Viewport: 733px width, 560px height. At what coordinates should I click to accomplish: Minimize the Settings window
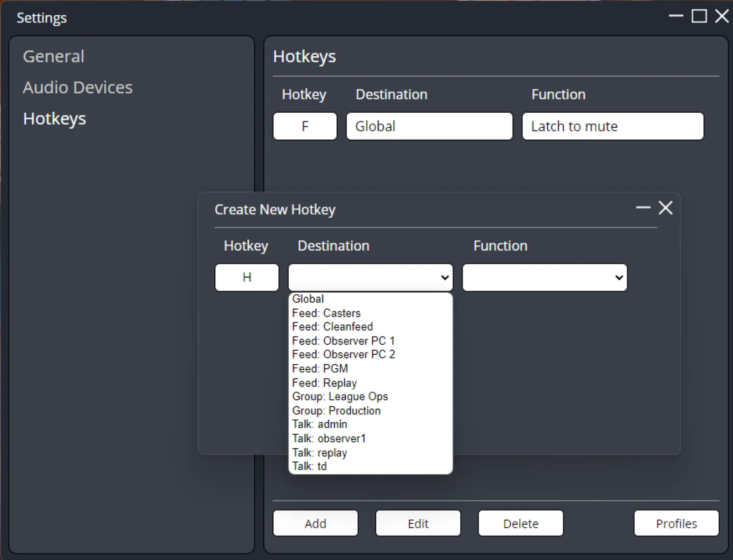click(x=676, y=16)
